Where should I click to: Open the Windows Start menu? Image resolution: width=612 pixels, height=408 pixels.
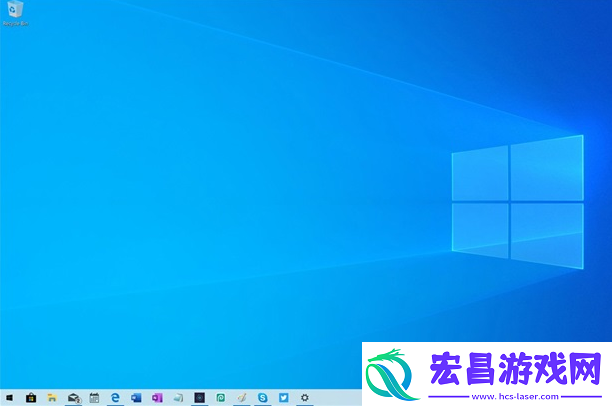tap(9, 398)
